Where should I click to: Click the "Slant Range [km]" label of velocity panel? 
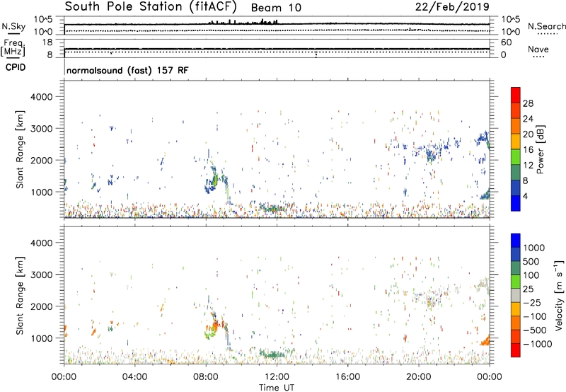20,296
